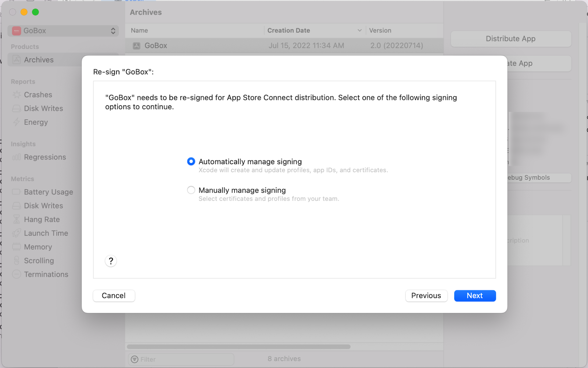
Task: Open Launch Time metrics
Action: pyautogui.click(x=46, y=233)
